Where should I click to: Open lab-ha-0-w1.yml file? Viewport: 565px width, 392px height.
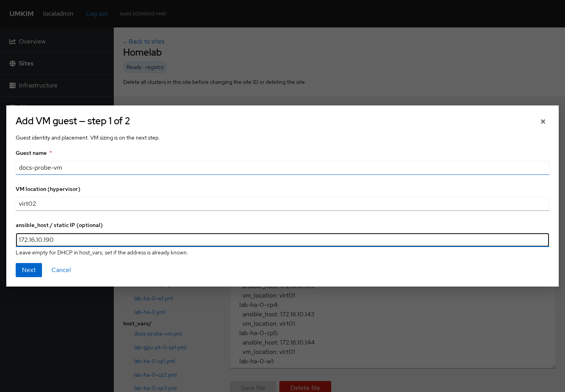tap(153, 299)
